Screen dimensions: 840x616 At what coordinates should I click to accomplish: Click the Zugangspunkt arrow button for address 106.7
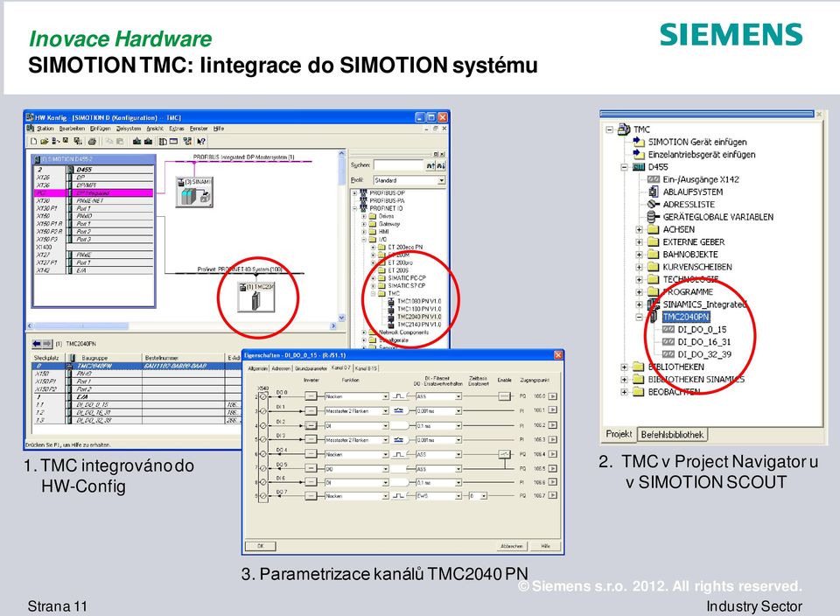552,496
